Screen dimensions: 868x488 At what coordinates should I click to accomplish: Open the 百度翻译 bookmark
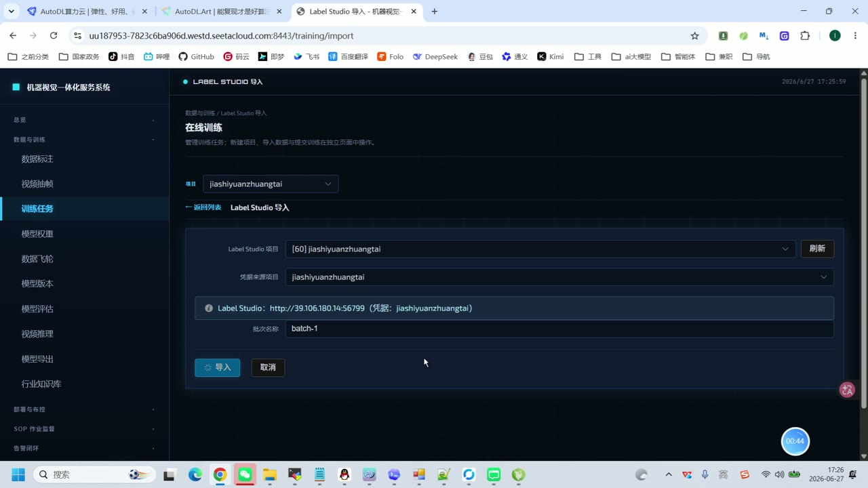pos(348,57)
